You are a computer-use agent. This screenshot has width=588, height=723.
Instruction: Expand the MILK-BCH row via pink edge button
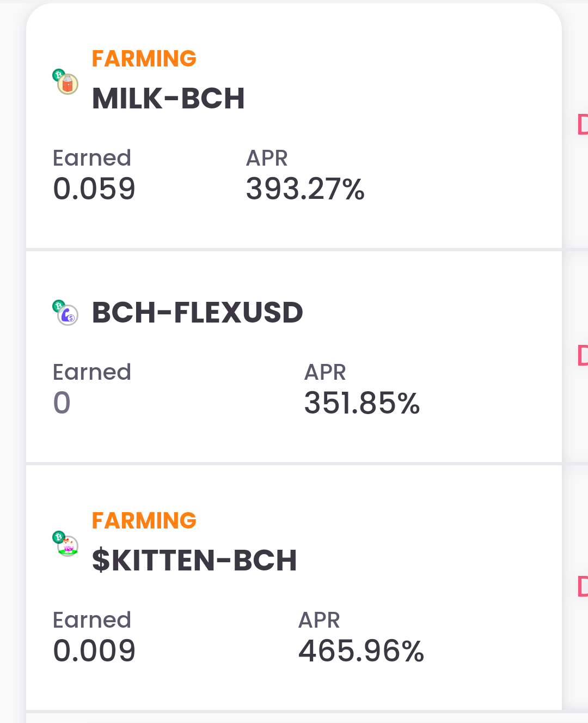pyautogui.click(x=583, y=124)
